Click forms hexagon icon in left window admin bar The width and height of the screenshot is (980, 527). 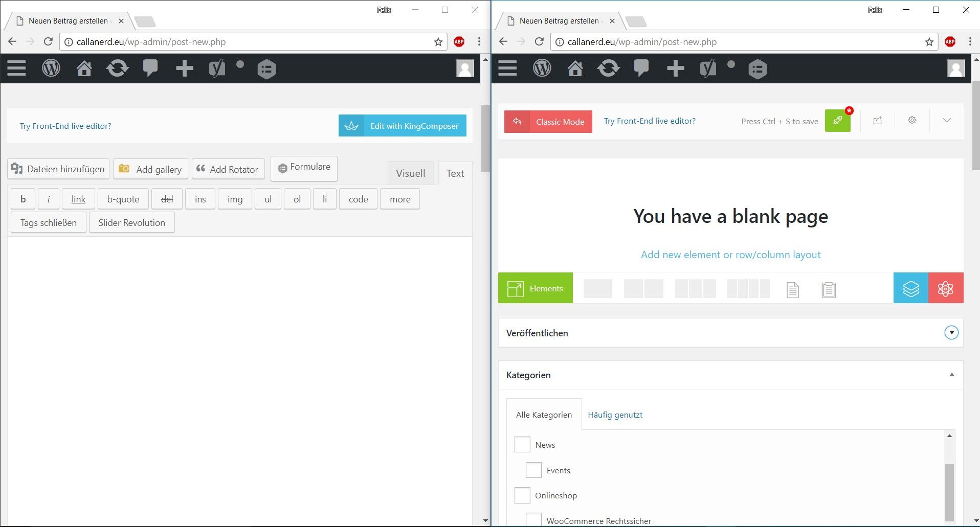click(266, 69)
